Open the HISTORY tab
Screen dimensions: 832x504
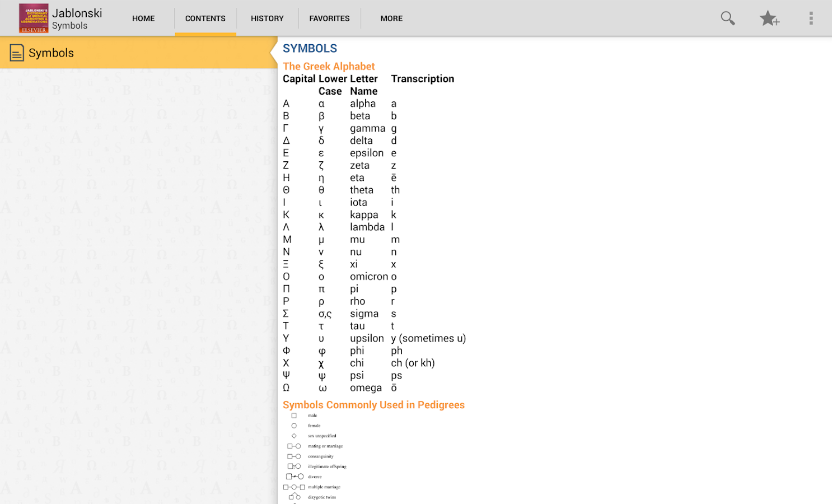click(x=267, y=18)
